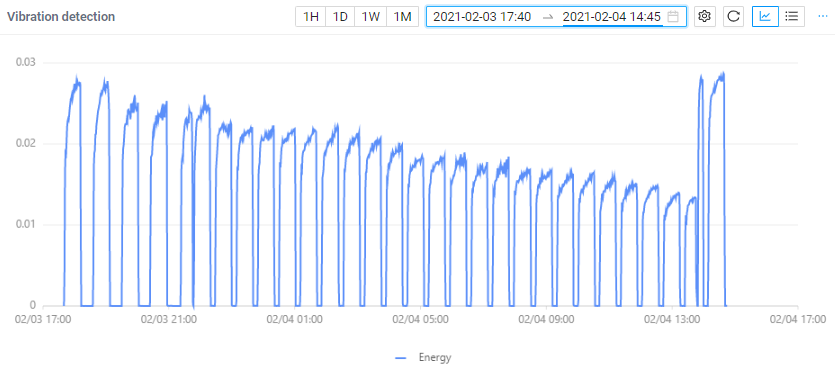Refresh the vibration detection chart
The image size is (835, 375).
pyautogui.click(x=733, y=17)
